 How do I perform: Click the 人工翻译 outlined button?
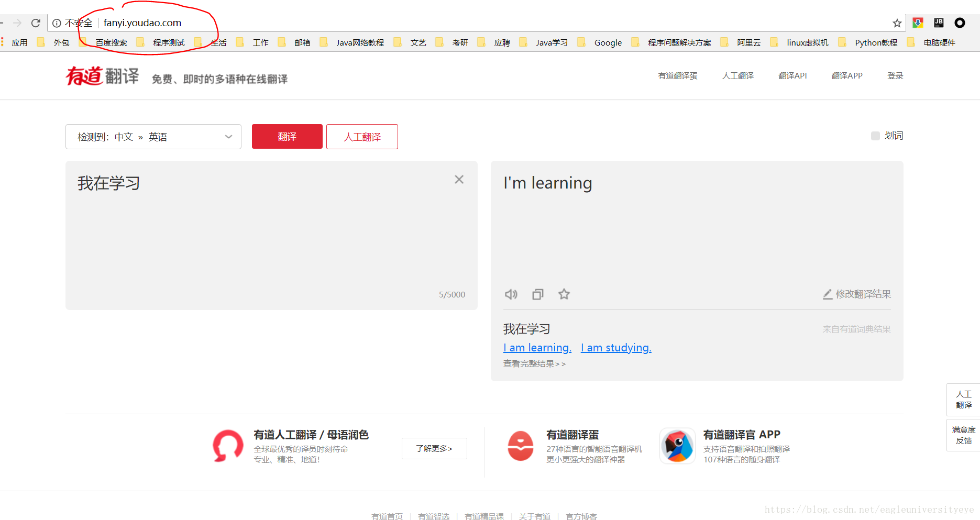362,137
